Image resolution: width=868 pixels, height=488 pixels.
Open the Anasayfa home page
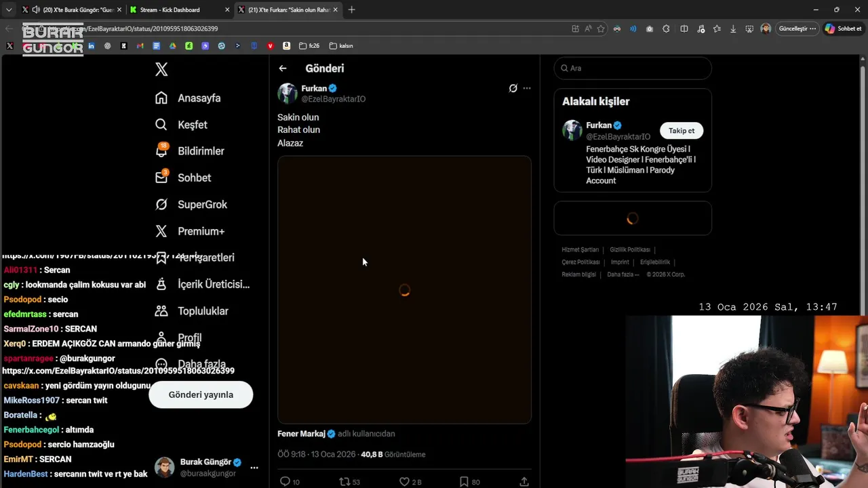tap(188, 98)
